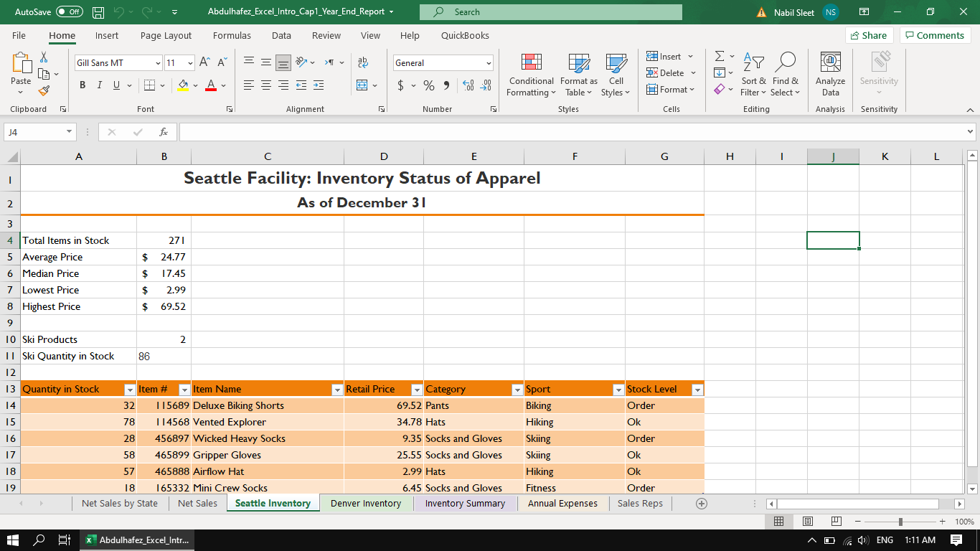The width and height of the screenshot is (980, 551).
Task: Switch to the Denver Inventory sheet
Action: point(365,503)
